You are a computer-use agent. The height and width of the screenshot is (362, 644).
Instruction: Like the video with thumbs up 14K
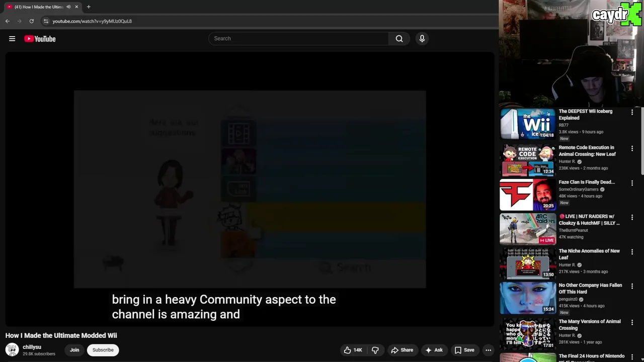point(353,350)
